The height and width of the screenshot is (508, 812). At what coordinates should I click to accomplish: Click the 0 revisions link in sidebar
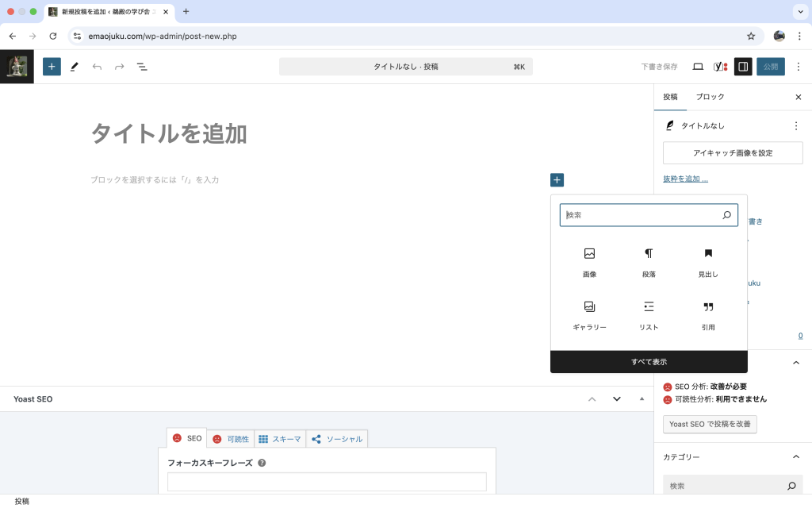pyautogui.click(x=800, y=336)
